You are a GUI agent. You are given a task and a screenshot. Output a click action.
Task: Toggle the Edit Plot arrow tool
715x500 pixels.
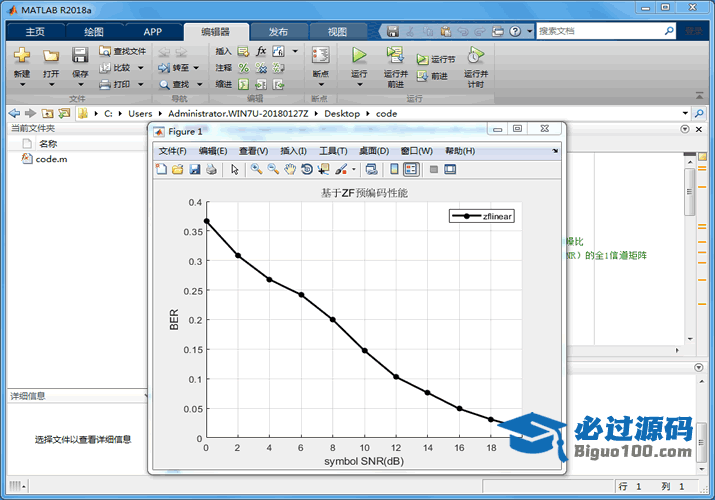click(235, 170)
